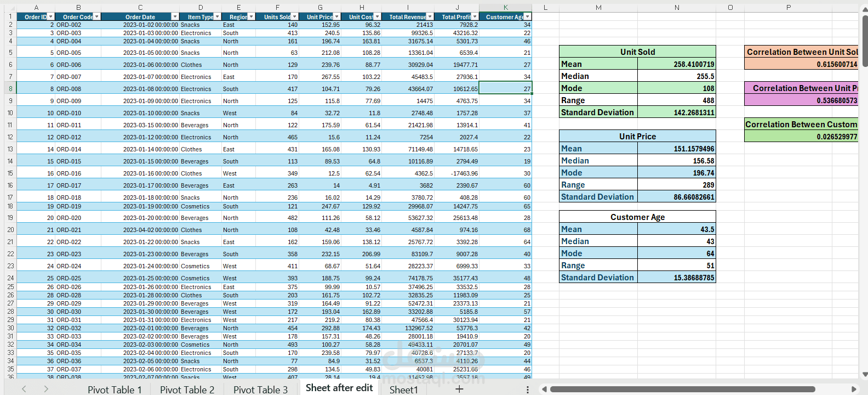The image size is (868, 395).
Task: Select the Unit Price range value 289
Action: (677, 185)
